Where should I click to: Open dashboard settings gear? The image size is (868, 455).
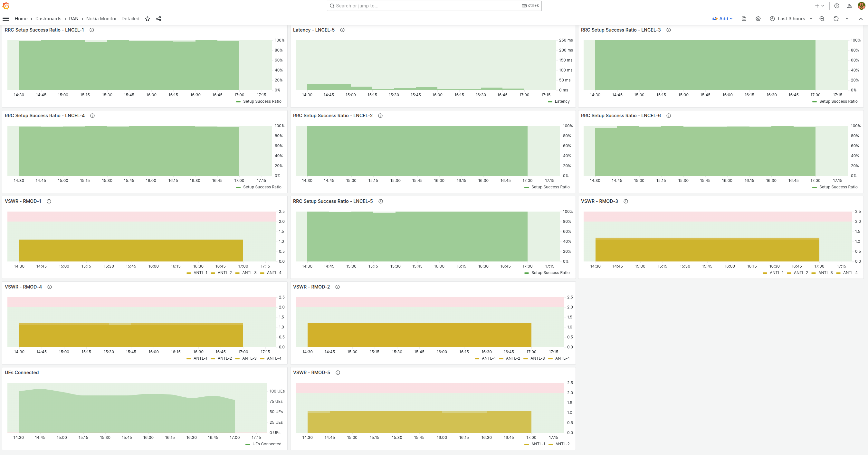pyautogui.click(x=758, y=19)
